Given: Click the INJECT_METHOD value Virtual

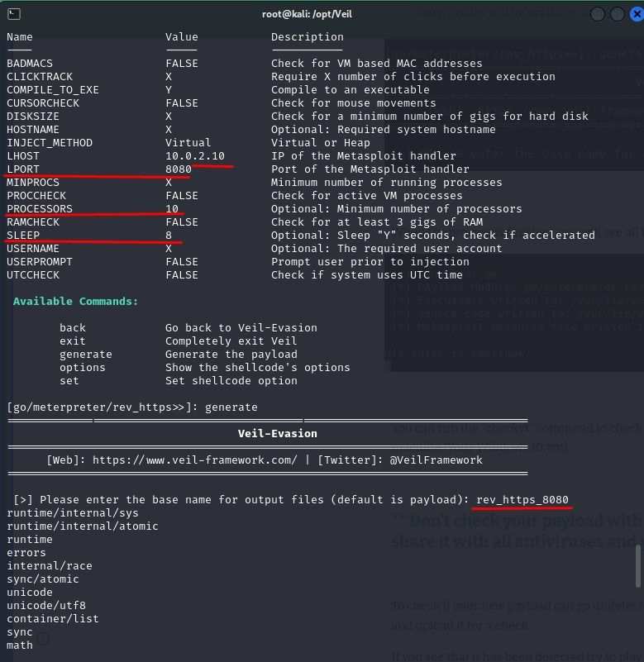Looking at the screenshot, I should (x=188, y=143).
